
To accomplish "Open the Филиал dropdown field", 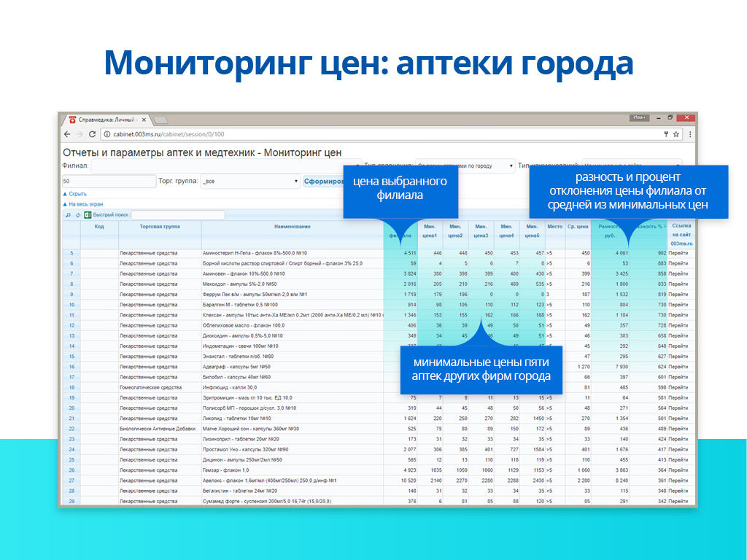I will [226, 166].
